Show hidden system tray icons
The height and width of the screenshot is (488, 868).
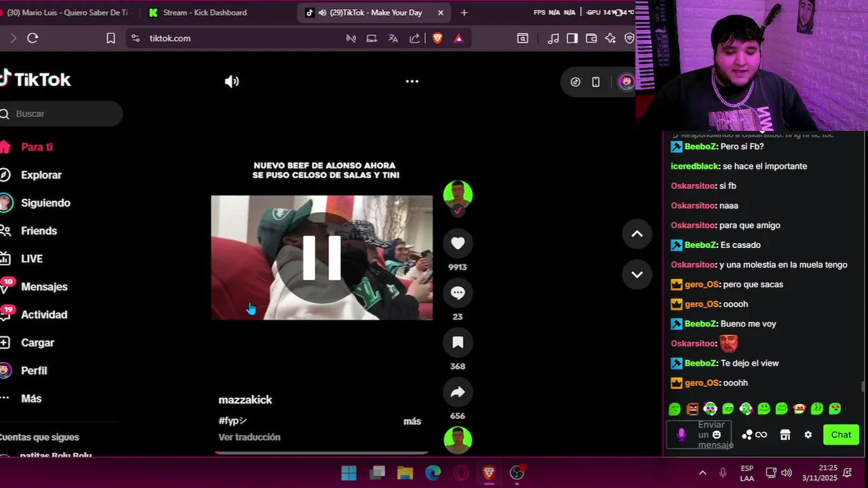[703, 472]
